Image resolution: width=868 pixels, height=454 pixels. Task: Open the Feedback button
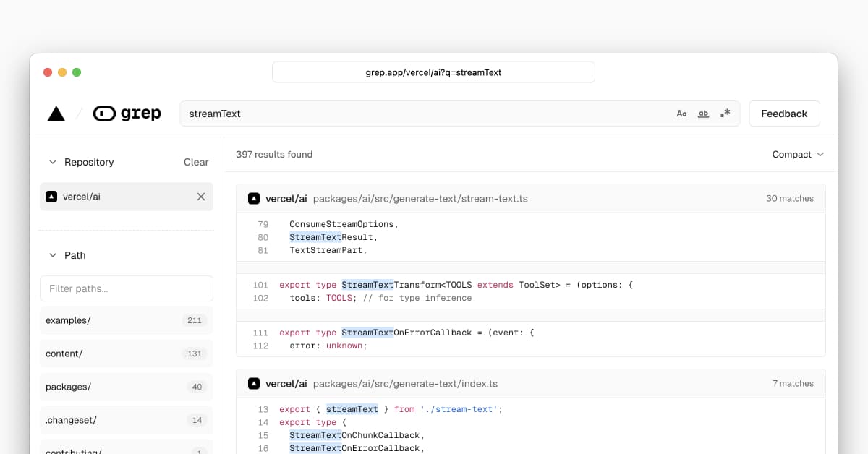point(784,113)
